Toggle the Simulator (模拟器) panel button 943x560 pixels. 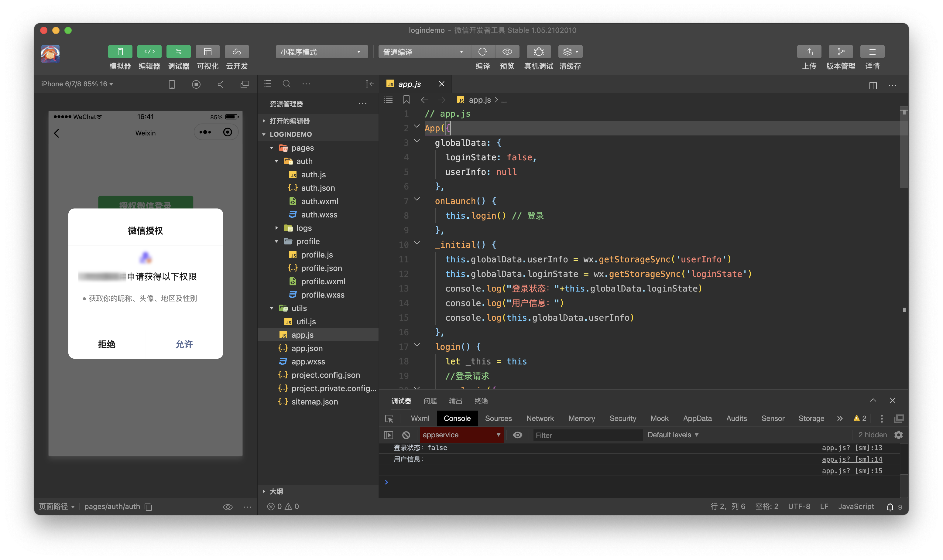[120, 52]
